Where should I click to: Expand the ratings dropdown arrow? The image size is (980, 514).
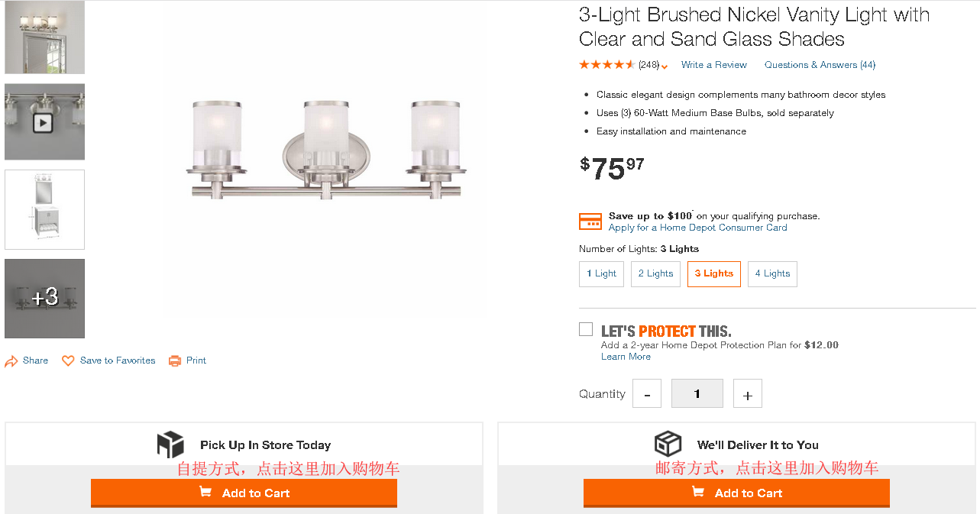pos(665,66)
